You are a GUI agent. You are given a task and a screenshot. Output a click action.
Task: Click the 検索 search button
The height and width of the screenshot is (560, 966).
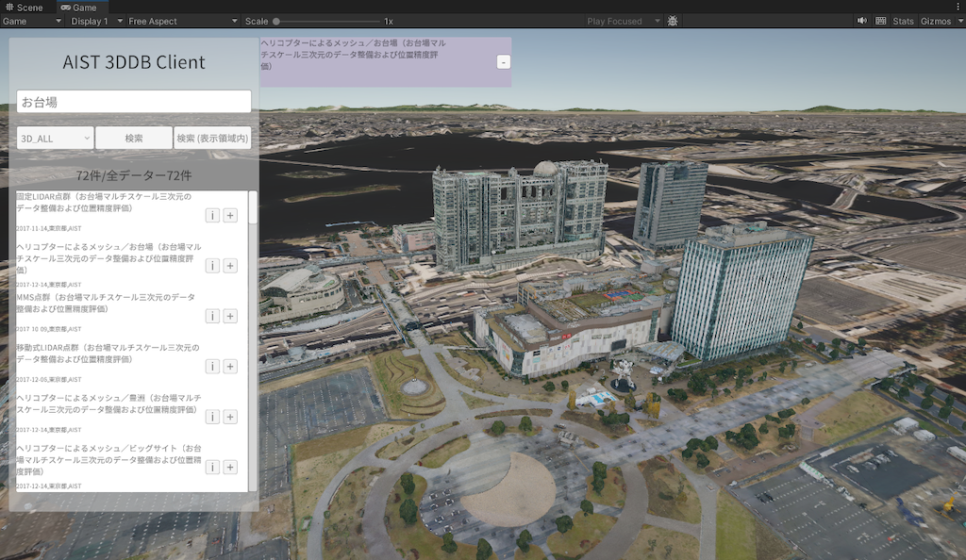click(134, 139)
